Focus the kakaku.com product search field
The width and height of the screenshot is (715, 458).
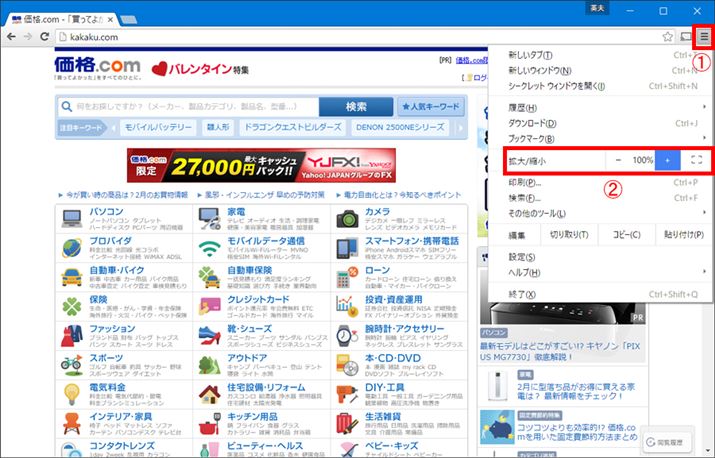click(189, 107)
